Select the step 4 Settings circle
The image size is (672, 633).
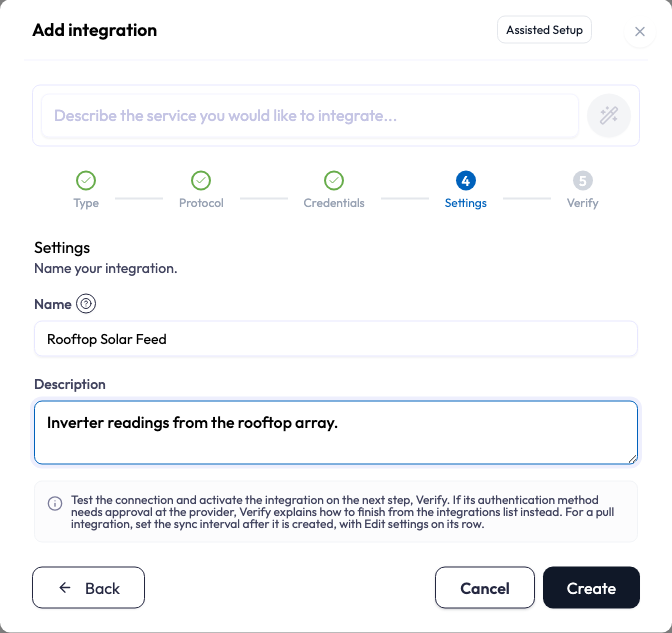tap(466, 181)
